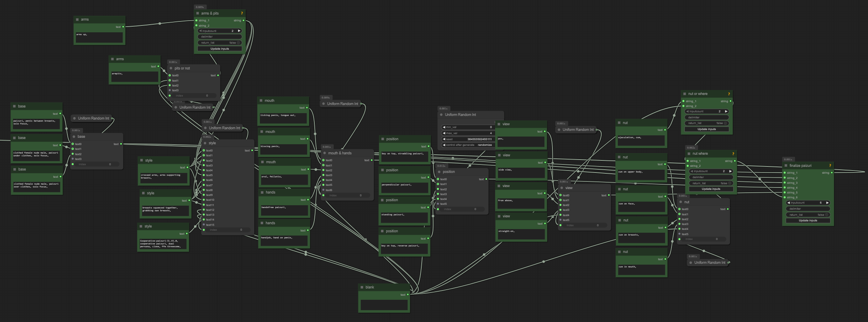868x322 pixels.
Task: Open help on arms & pits node
Action: point(242,13)
